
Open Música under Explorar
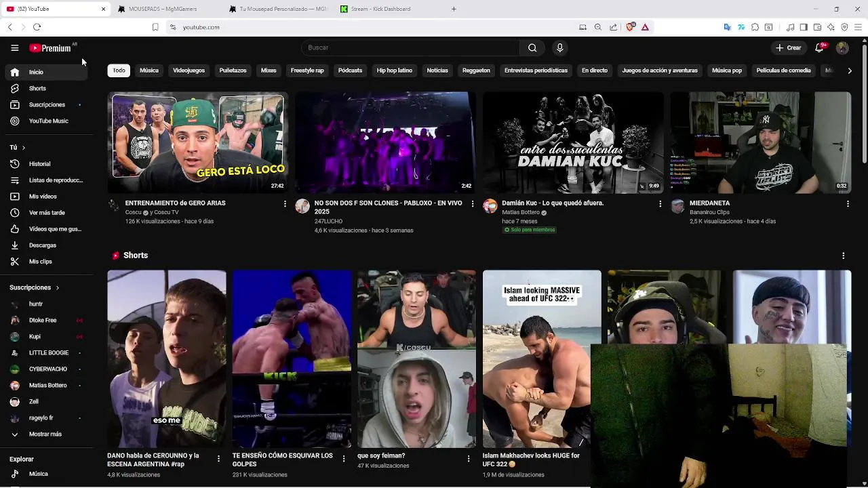[45, 474]
